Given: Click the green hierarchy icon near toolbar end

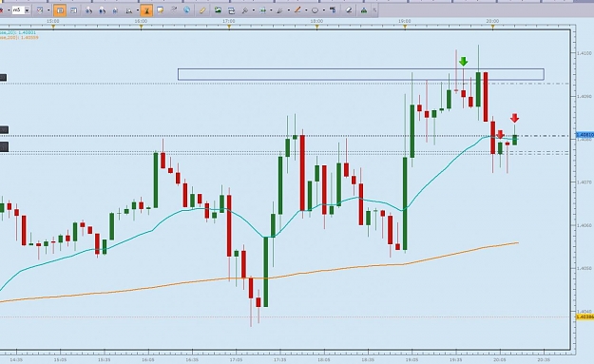Looking at the screenshot, I should tap(364, 10).
